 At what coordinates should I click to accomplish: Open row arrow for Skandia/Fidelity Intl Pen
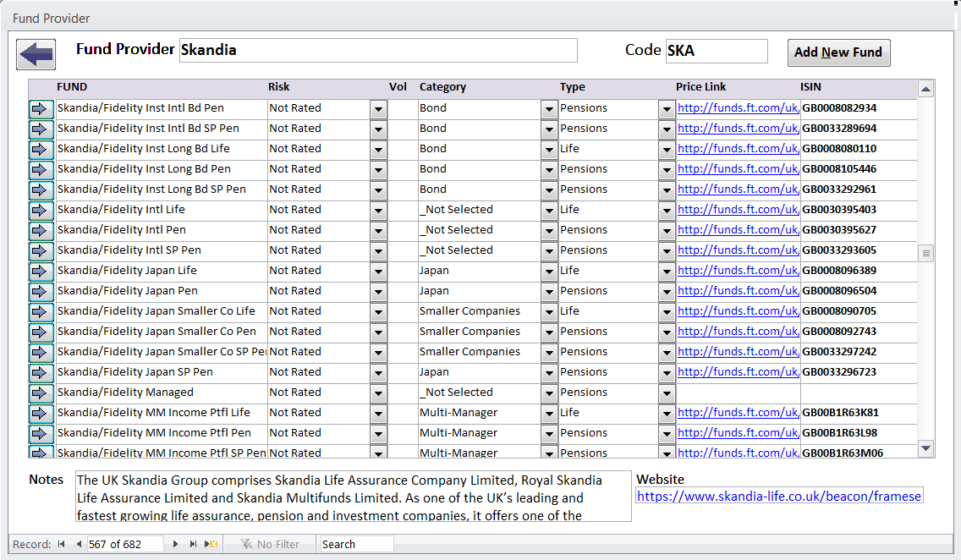pos(41,230)
